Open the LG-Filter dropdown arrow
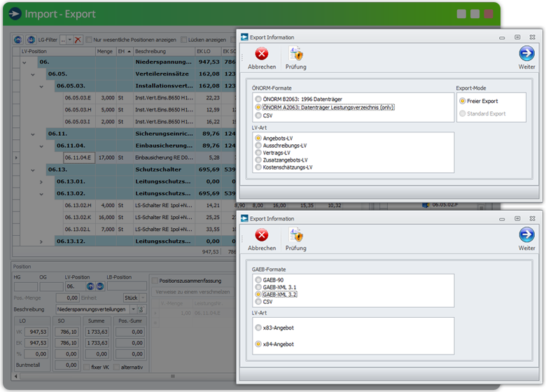This screenshot has height=392, width=560. (x=70, y=40)
